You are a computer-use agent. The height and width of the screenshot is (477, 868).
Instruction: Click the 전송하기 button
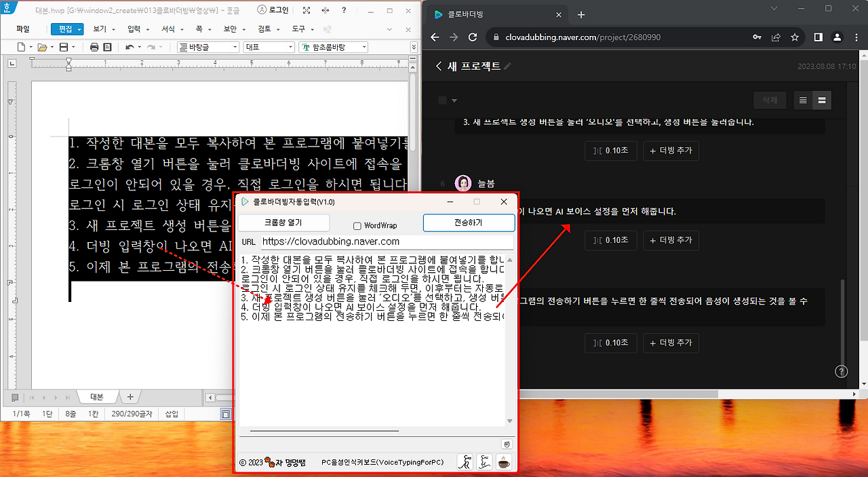469,223
